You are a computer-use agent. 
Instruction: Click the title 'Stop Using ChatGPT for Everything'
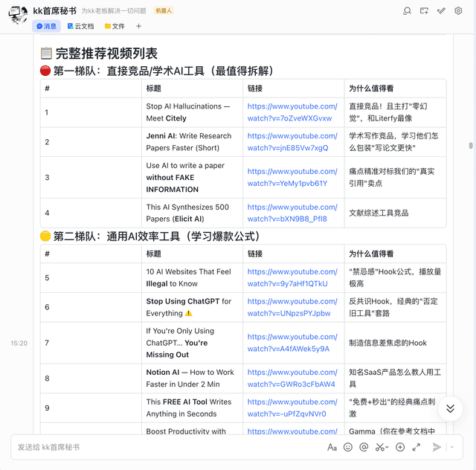pyautogui.click(x=188, y=307)
